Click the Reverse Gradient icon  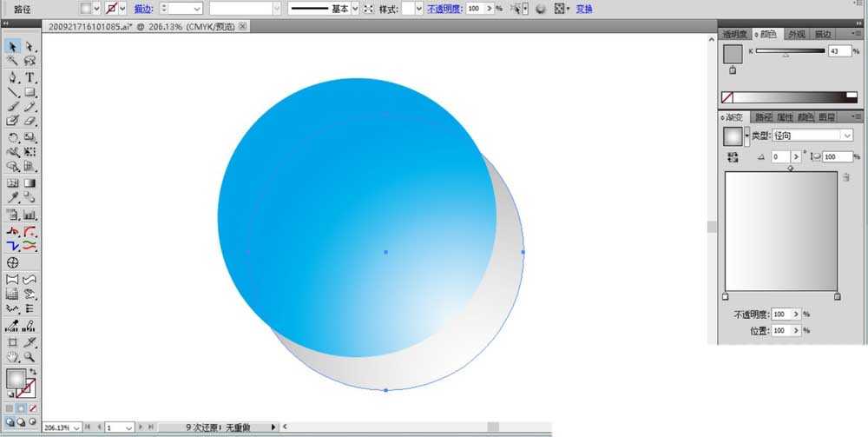click(733, 157)
